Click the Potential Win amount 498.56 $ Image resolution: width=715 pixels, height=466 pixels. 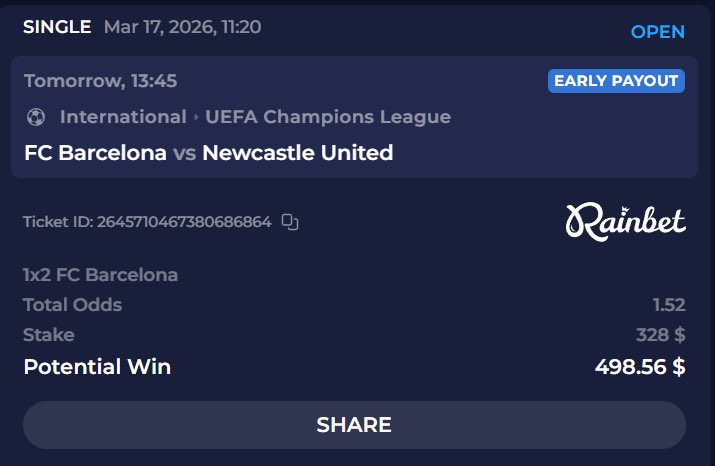click(640, 367)
